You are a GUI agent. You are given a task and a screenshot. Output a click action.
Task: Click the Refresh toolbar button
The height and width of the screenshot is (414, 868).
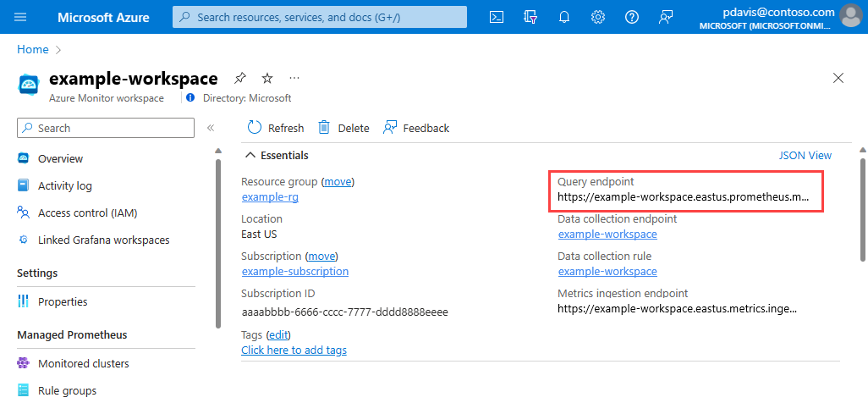276,128
